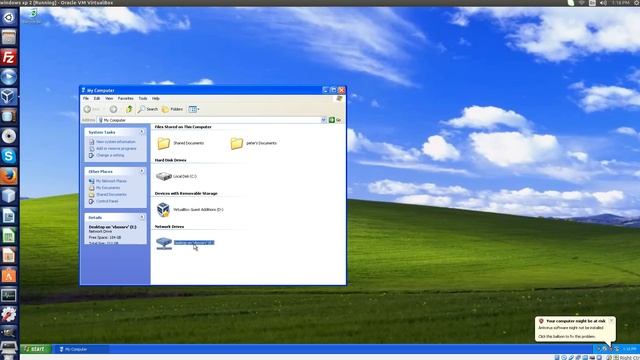Select VirtualBox Guest Additions (D:) drive
The width and height of the screenshot is (640, 360).
163,209
